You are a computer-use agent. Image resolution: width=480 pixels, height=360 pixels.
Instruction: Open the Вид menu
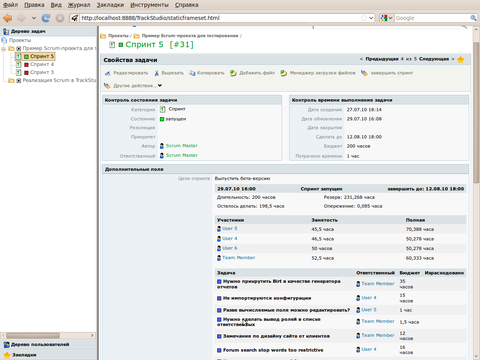click(56, 5)
